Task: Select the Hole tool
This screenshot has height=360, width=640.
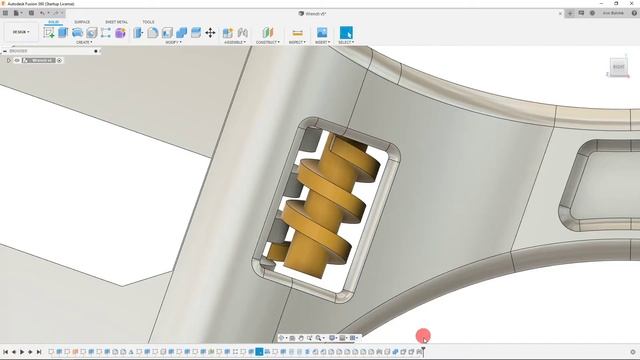Action: (x=91, y=33)
